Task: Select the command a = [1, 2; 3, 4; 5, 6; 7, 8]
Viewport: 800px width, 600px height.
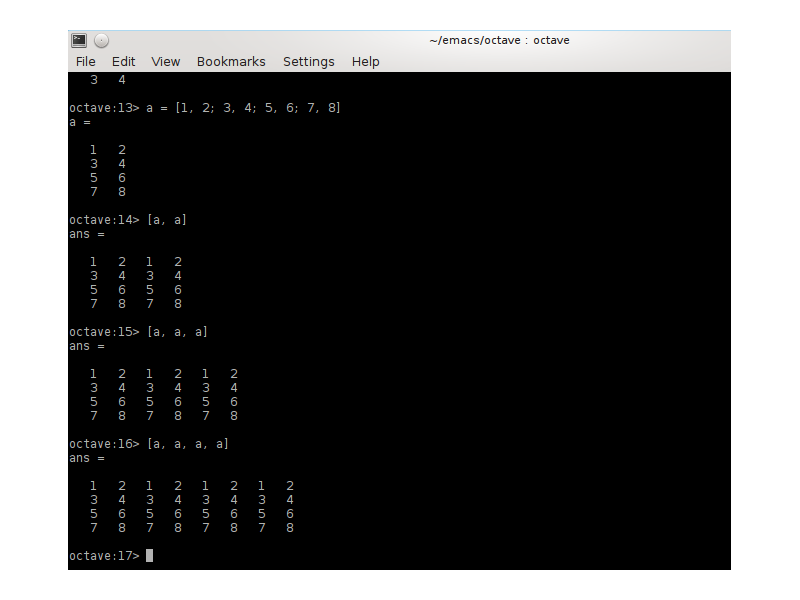Action: point(243,107)
